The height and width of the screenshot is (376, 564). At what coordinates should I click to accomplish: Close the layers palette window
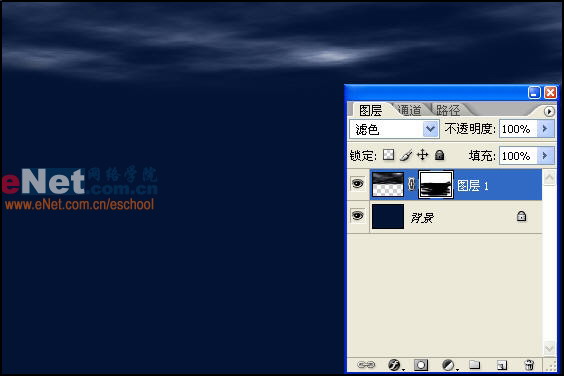[550, 92]
